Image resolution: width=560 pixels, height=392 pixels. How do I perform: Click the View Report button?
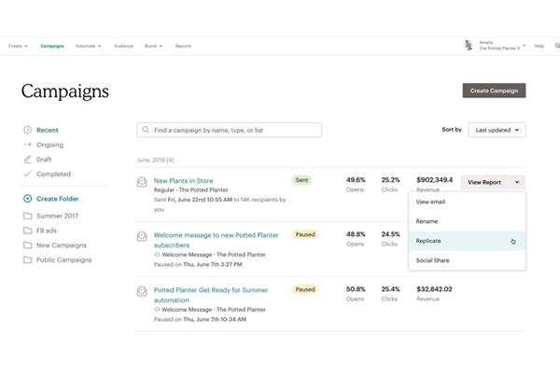coord(484,182)
